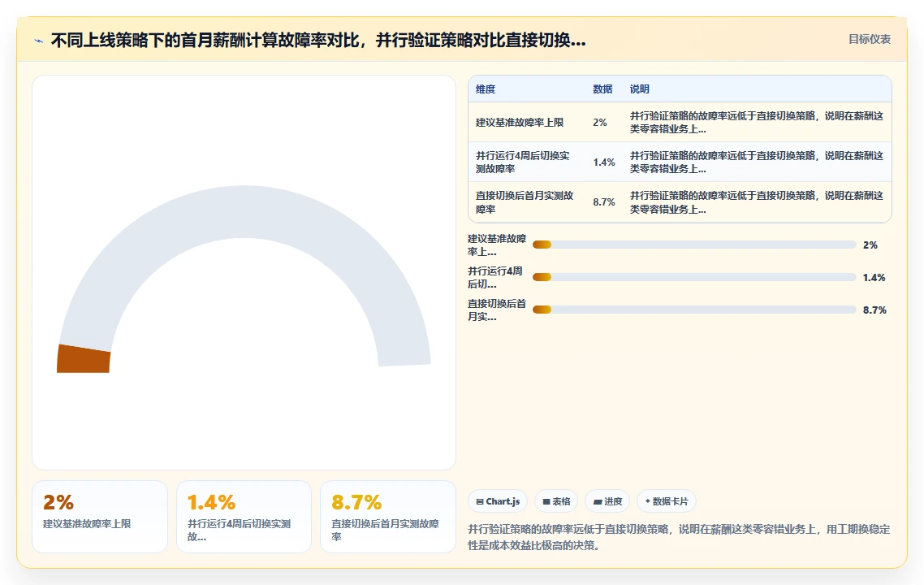Click the 2% value in the table
The height and width of the screenshot is (585, 924).
pos(600,123)
